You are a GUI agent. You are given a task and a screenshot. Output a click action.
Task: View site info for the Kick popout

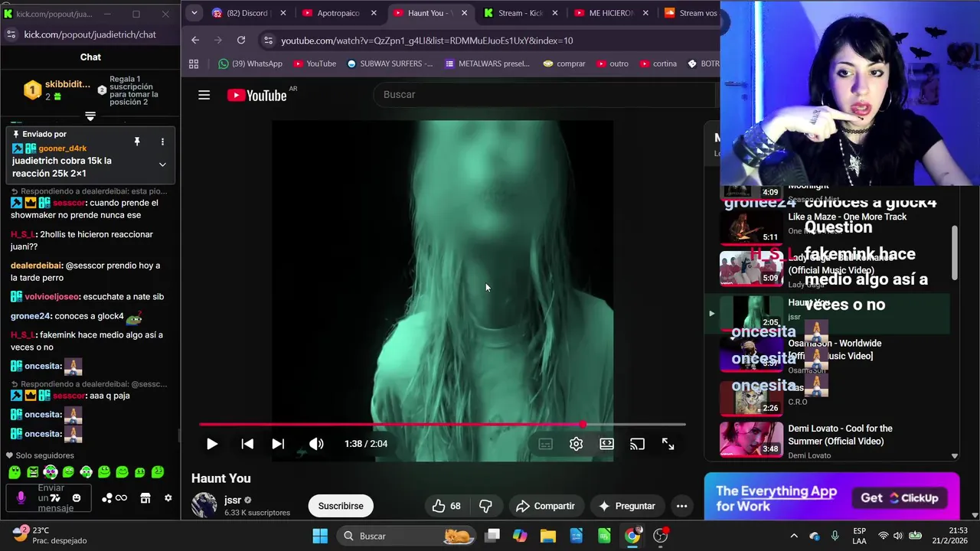11,34
